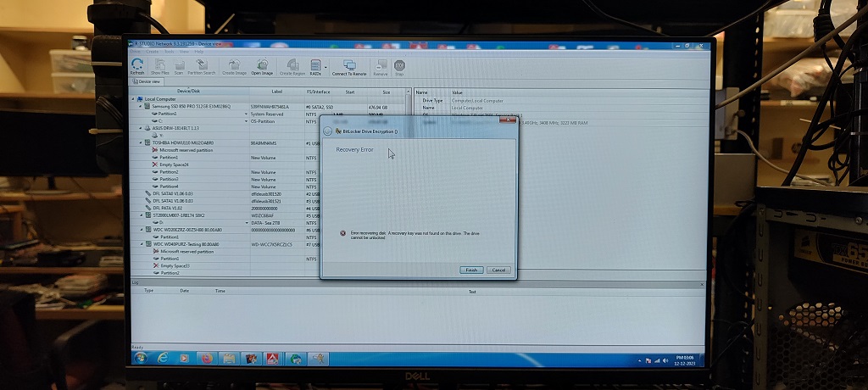Click the Refresh toolbar icon

click(137, 66)
